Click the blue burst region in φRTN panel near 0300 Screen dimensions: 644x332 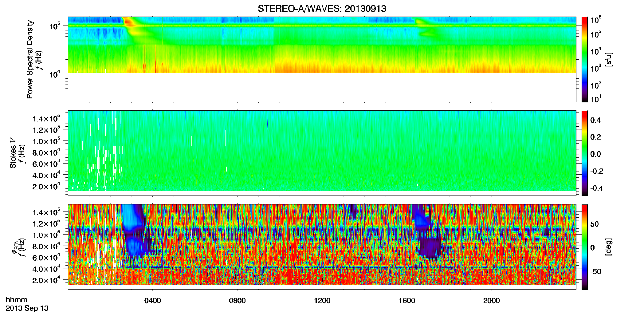point(133,231)
